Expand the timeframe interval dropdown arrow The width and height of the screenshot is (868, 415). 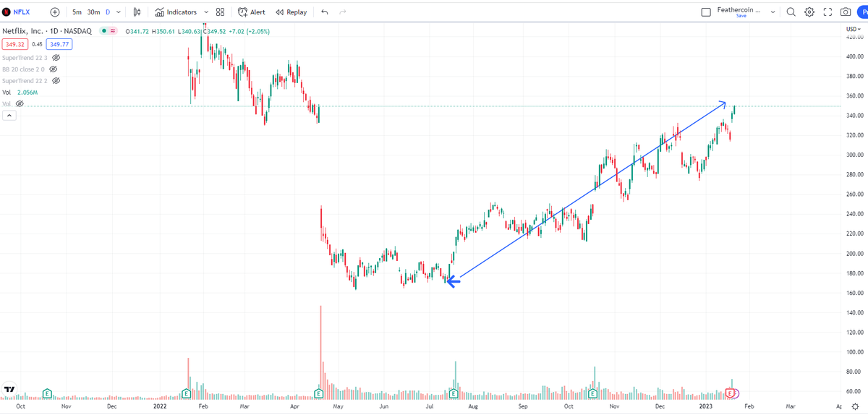click(119, 12)
